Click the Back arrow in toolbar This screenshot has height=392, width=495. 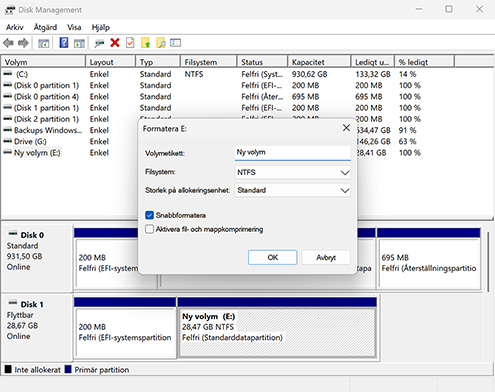click(8, 43)
